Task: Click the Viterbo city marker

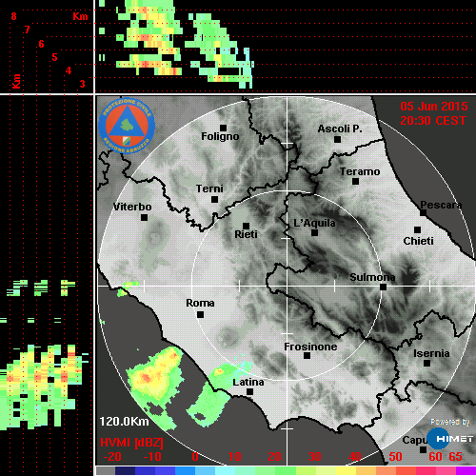Action: coord(144,218)
